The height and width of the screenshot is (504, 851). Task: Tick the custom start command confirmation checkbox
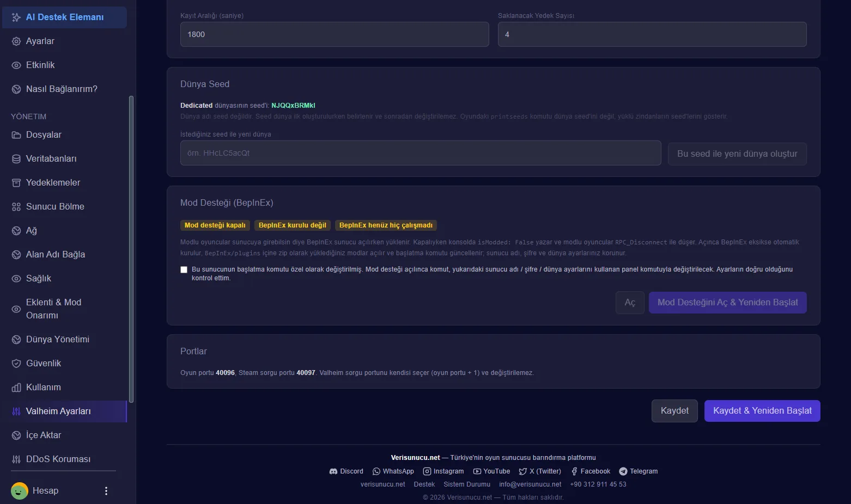pyautogui.click(x=184, y=269)
